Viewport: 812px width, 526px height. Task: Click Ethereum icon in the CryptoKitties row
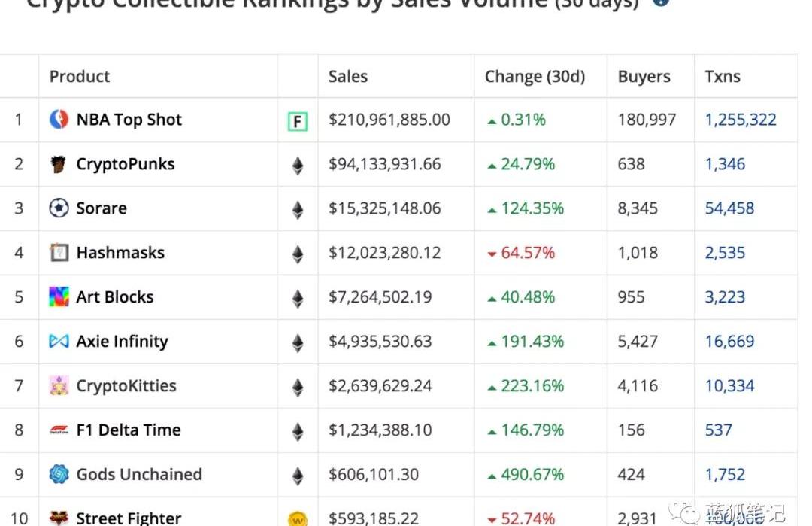[298, 387]
